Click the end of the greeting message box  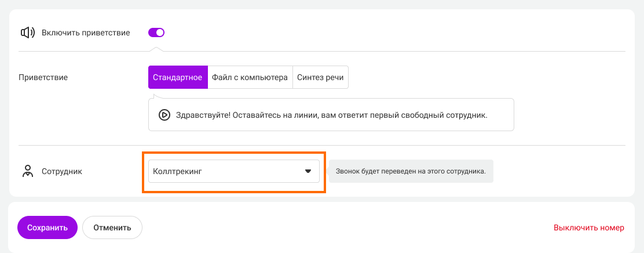pyautogui.click(x=501, y=115)
